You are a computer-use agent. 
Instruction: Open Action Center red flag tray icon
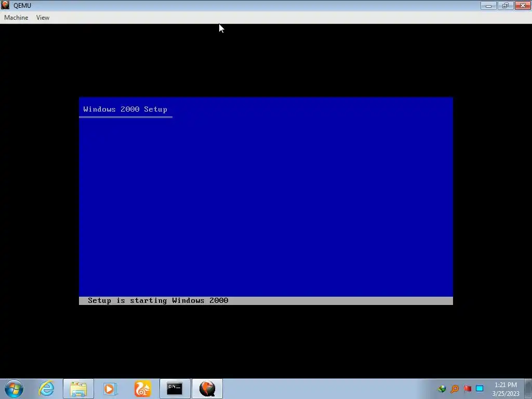467,389
